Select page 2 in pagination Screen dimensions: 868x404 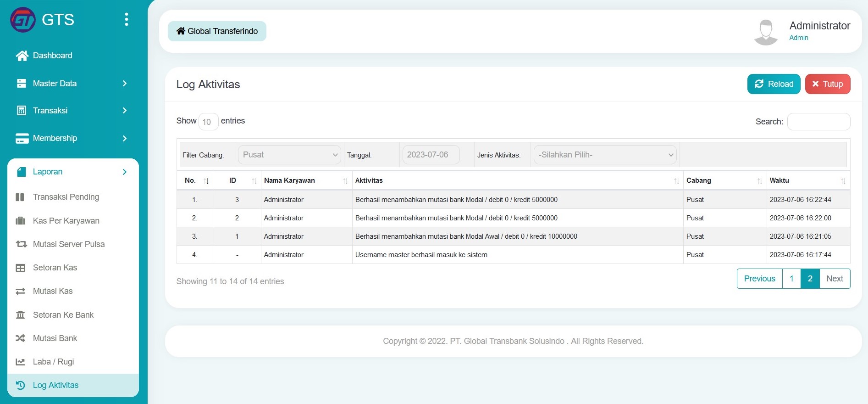click(810, 279)
